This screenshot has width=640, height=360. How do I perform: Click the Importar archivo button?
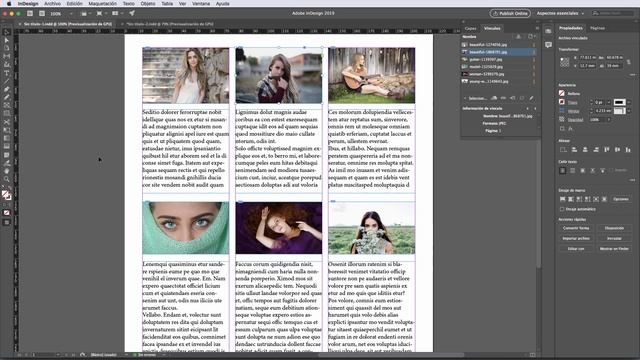point(576,238)
